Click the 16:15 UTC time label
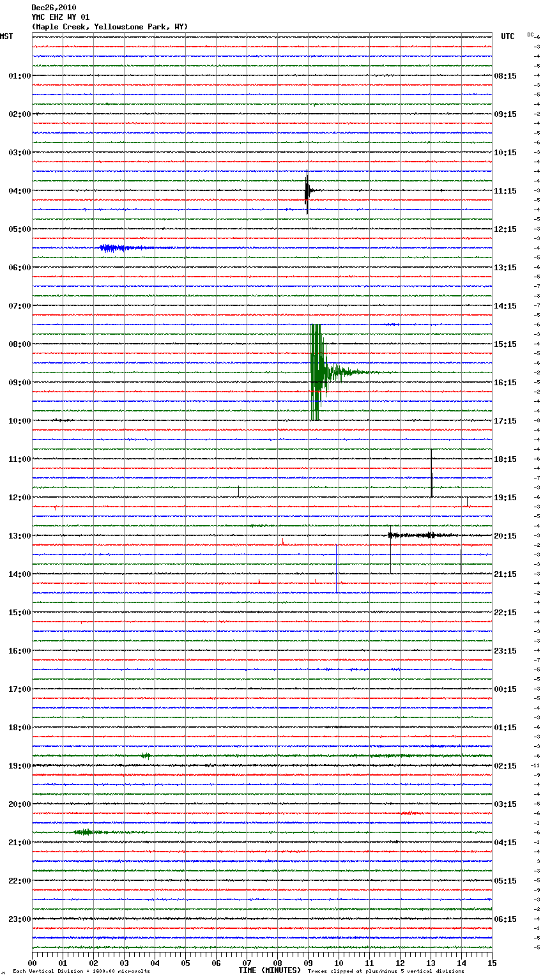The height and width of the screenshot is (980, 543). (505, 383)
